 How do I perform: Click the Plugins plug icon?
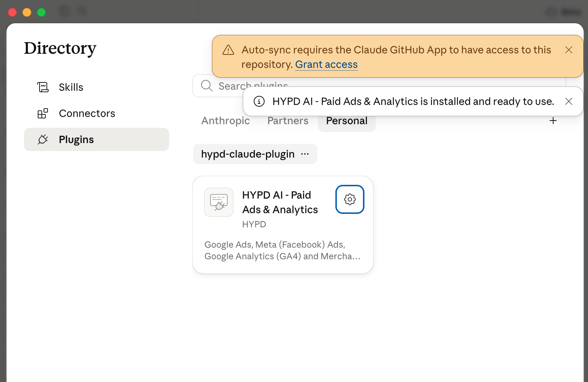pos(43,139)
